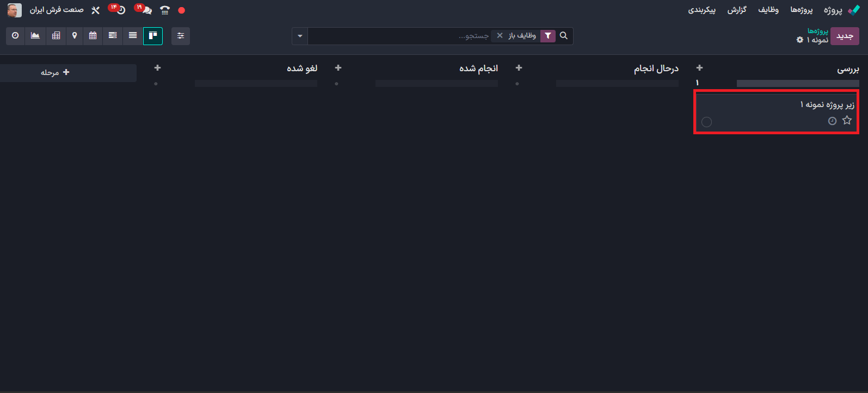Toggle the star on زیر پروژه نمونه ۱ card
Screen dimensions: 868x393
(x=847, y=121)
